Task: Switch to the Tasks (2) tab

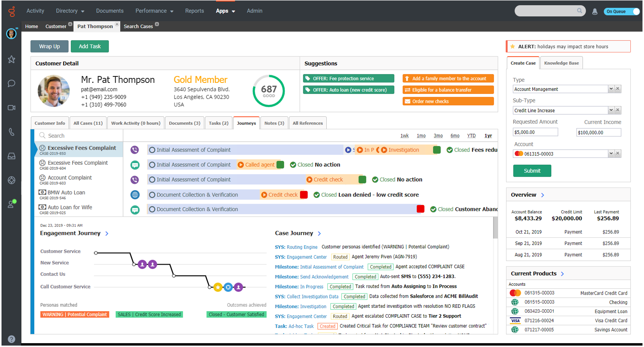Action: 219,123
